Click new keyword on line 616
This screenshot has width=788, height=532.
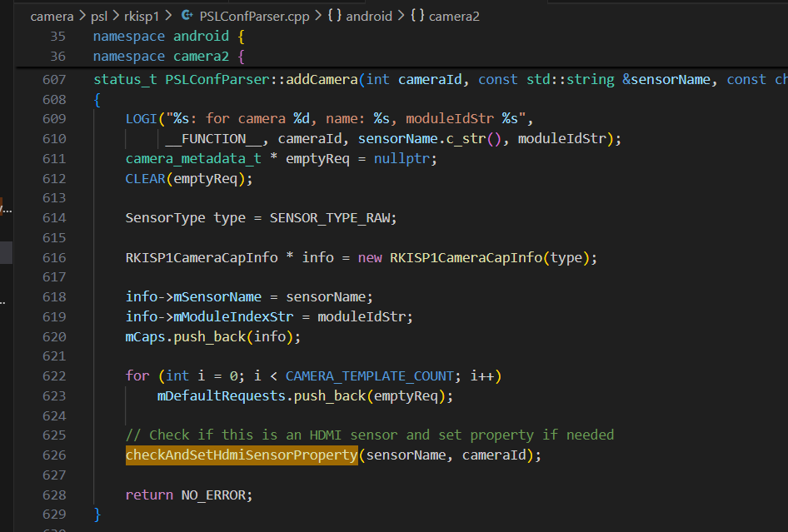point(370,258)
